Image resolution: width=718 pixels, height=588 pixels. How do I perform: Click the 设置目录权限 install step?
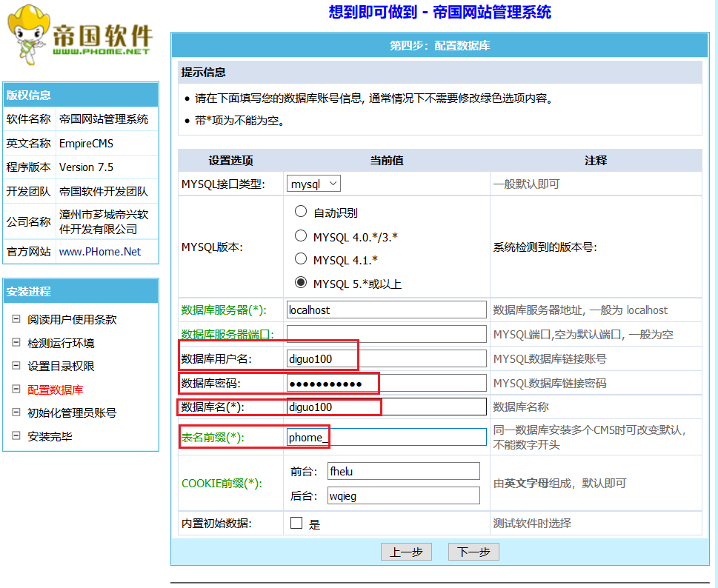tap(61, 366)
